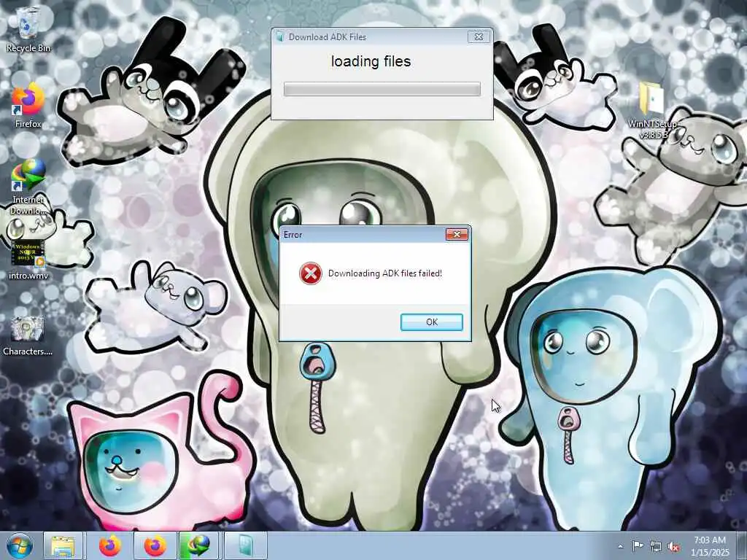Select the Firefox desktop shortcut
747x560 pixels.
click(28, 106)
